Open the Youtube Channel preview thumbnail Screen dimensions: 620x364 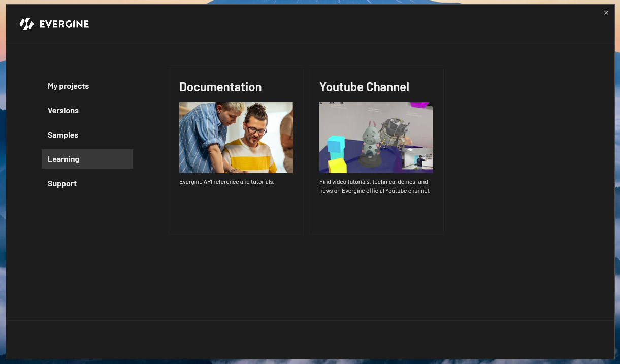376,137
